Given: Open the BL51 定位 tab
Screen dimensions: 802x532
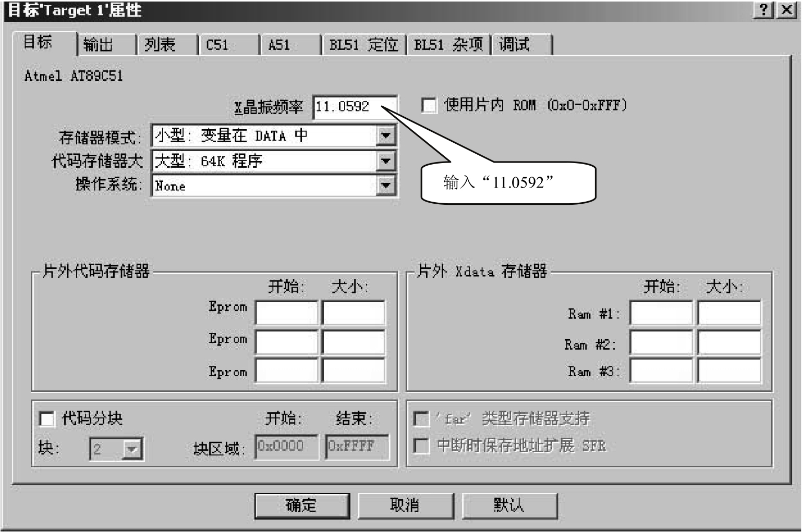Looking at the screenshot, I should coord(363,45).
